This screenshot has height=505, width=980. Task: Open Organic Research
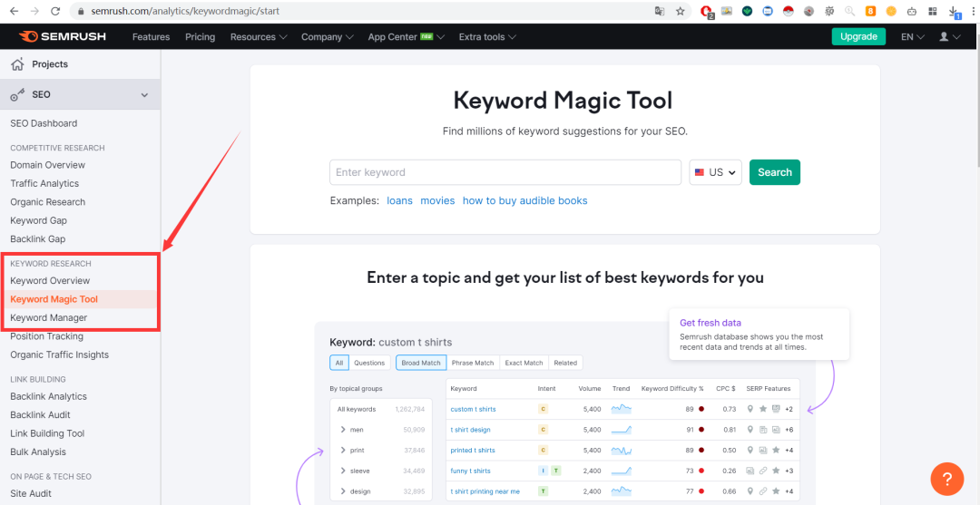pyautogui.click(x=47, y=201)
